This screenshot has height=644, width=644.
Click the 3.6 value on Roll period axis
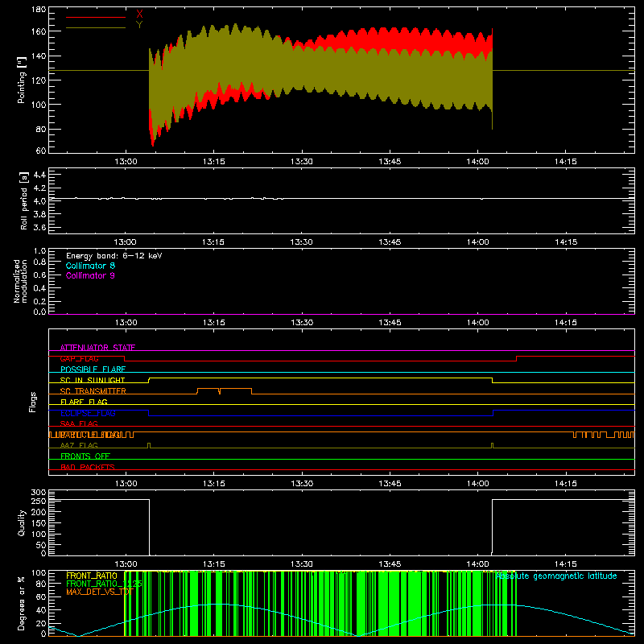point(39,227)
